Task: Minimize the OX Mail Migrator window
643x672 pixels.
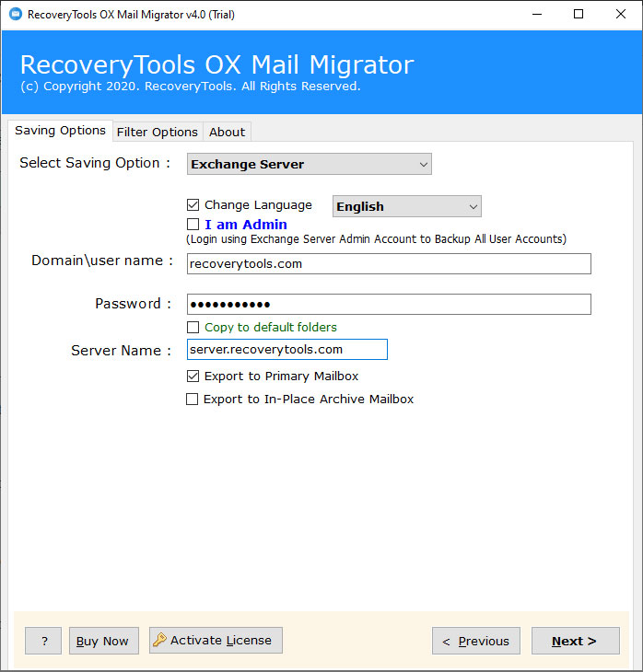Action: 537,14
